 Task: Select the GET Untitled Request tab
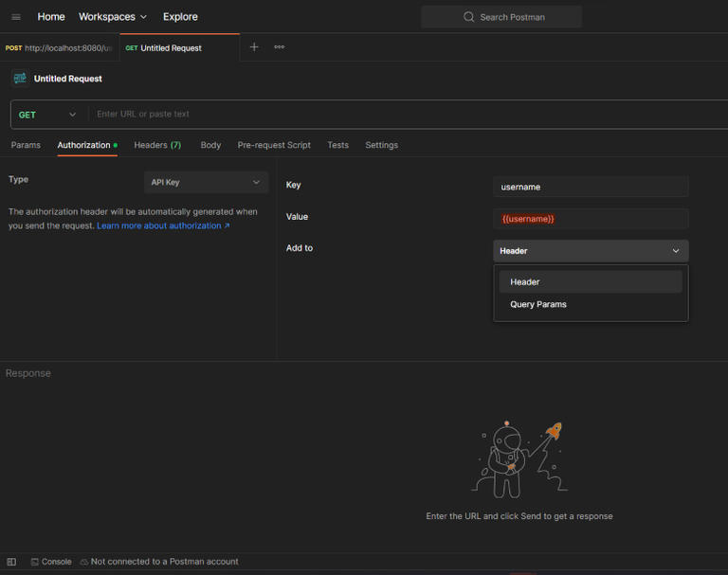(x=180, y=47)
